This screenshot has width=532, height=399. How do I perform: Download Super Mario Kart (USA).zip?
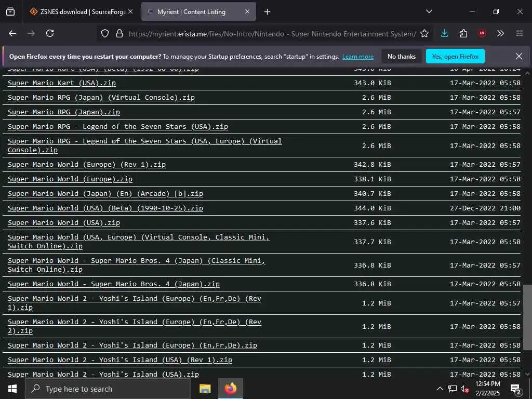62,83
